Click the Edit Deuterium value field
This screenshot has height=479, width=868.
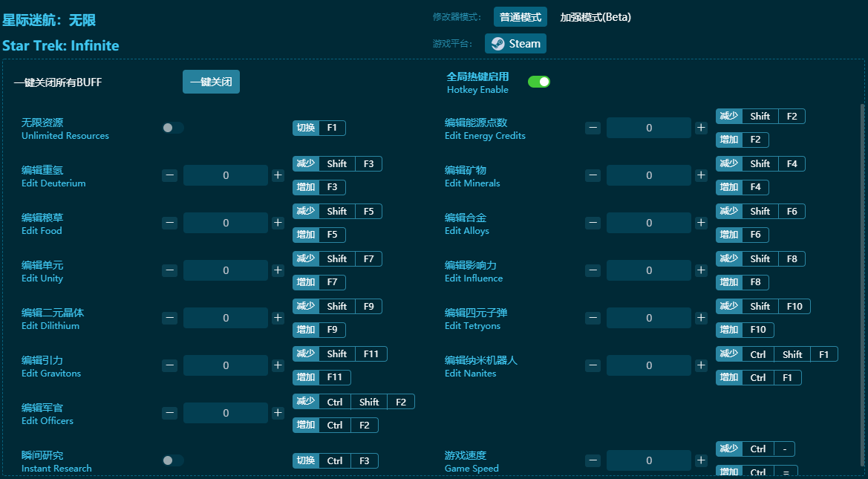(x=226, y=175)
